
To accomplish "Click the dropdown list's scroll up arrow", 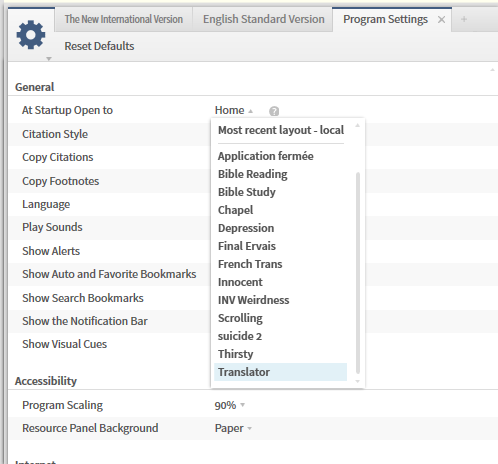I will [x=358, y=126].
